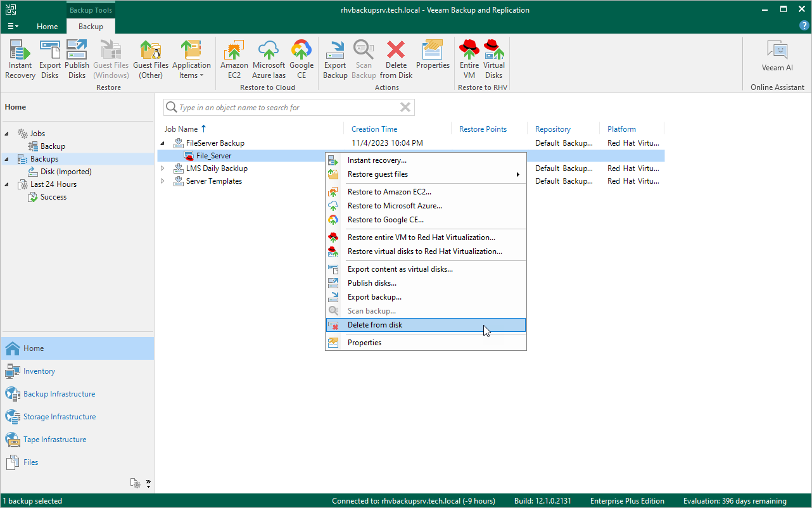
Task: Sort by Restore Points column
Action: pos(483,129)
